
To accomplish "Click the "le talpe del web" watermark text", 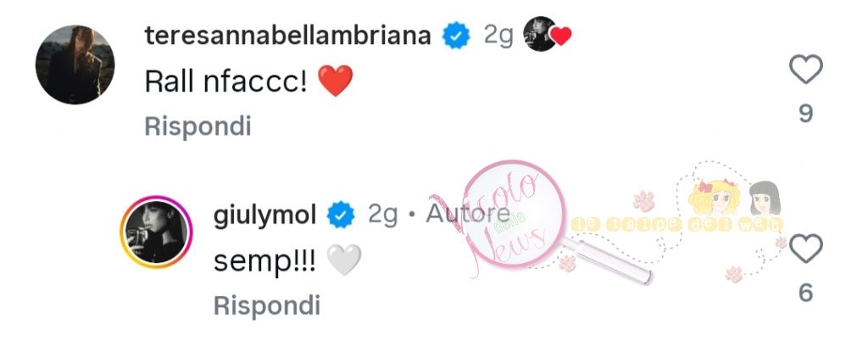I will (x=677, y=224).
